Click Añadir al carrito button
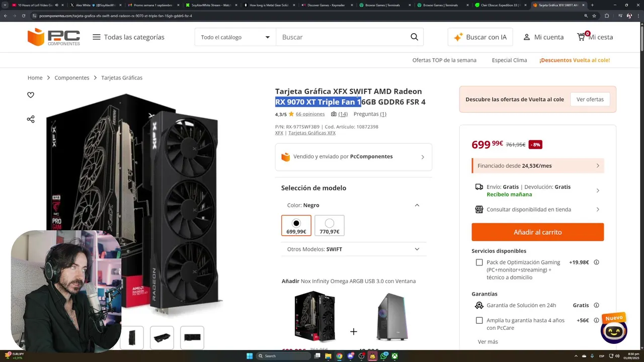 click(537, 232)
